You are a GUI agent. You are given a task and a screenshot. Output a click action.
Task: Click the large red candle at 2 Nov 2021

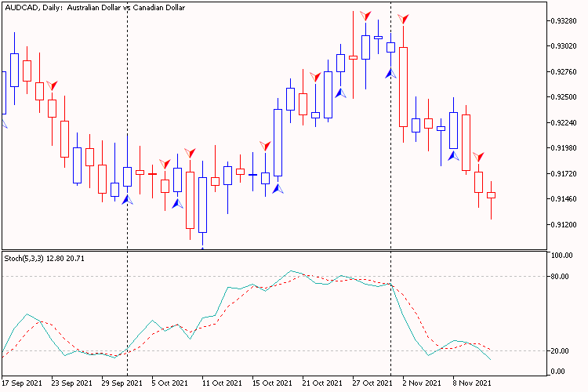(x=403, y=87)
